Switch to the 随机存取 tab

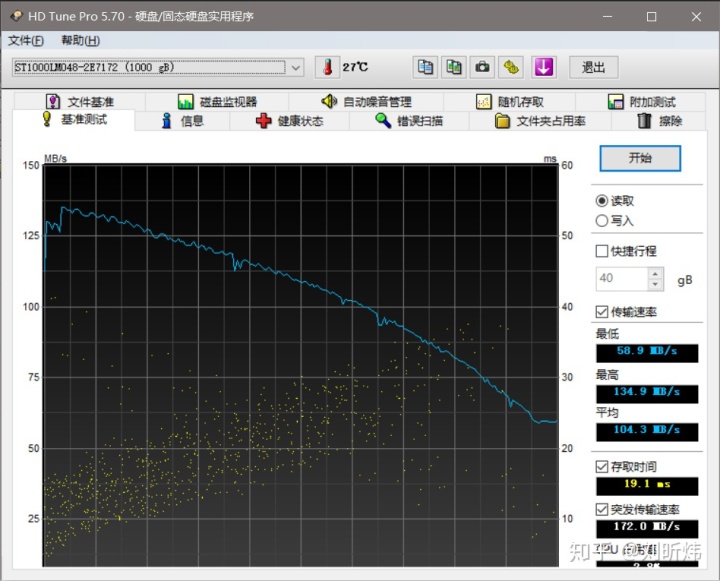tap(510, 102)
